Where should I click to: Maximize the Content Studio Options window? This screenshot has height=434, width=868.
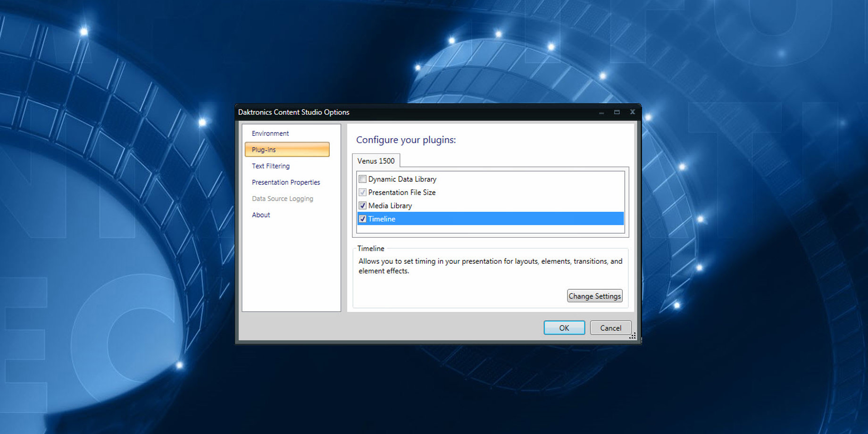coord(617,112)
